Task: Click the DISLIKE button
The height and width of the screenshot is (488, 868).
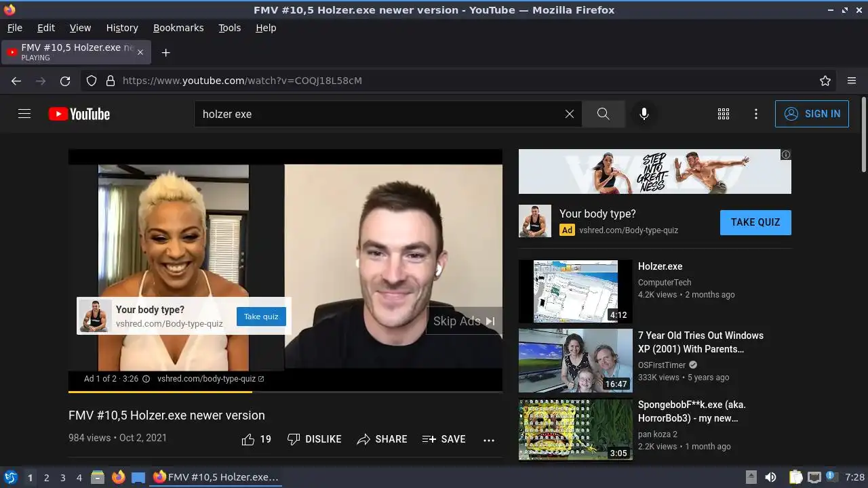Action: [314, 439]
